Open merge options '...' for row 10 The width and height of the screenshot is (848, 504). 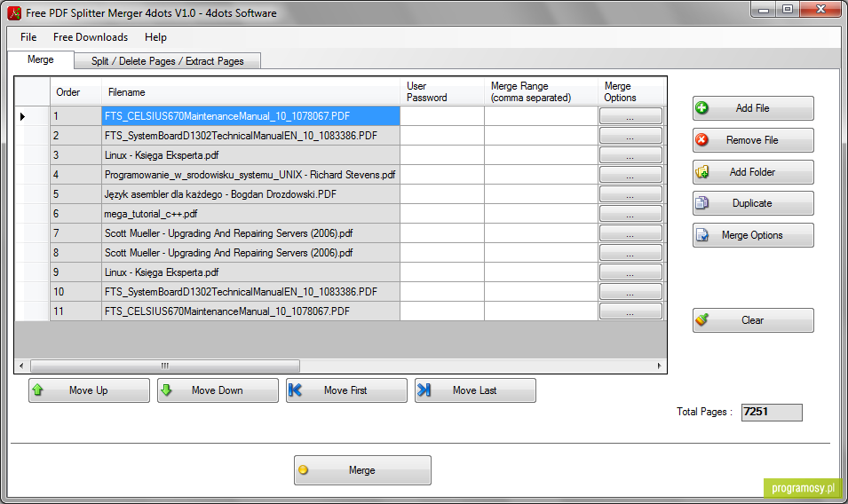630,292
